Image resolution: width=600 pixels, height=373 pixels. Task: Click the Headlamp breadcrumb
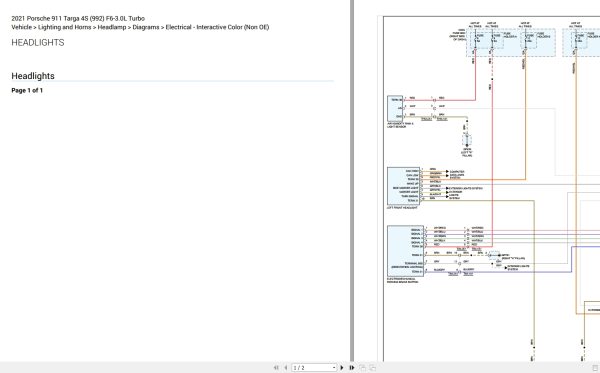click(112, 27)
